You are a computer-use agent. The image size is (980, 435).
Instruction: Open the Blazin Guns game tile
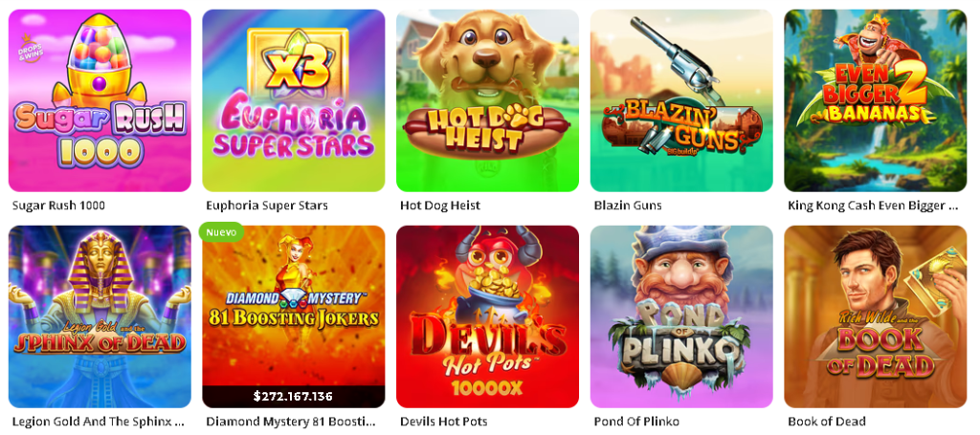681,100
